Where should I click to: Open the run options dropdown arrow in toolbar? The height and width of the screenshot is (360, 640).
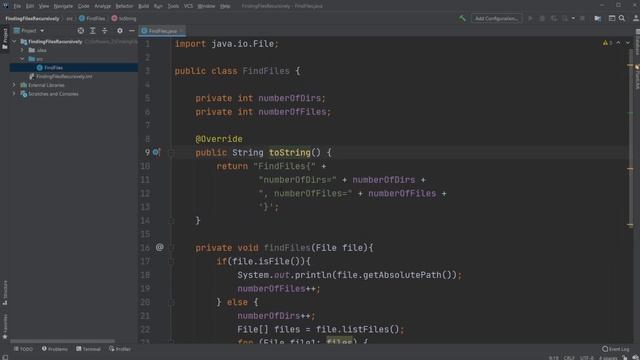click(573, 18)
